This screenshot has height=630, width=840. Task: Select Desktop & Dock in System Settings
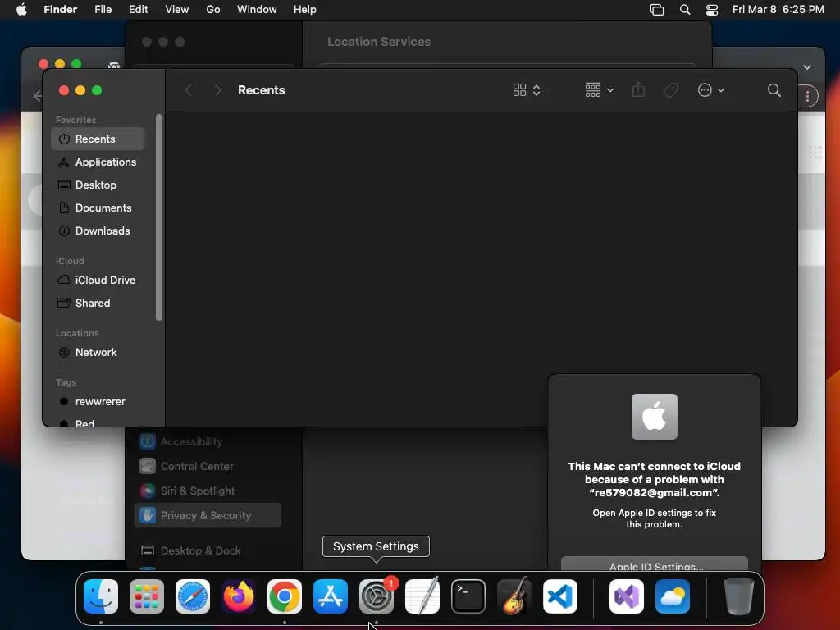point(208,550)
